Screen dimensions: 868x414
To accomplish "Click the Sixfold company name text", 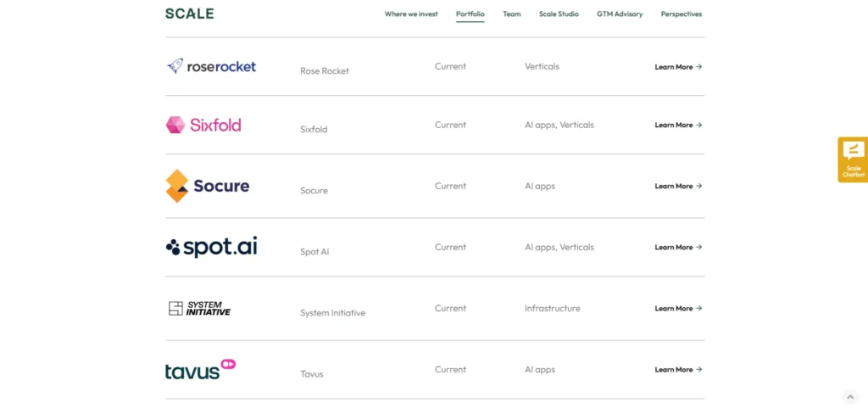I will coord(314,130).
